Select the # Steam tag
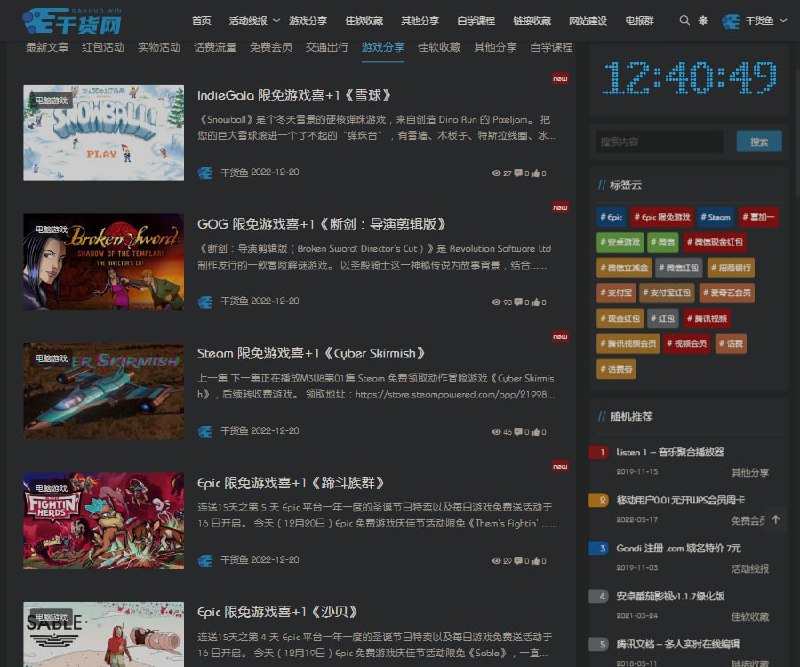800x667 pixels. [716, 217]
